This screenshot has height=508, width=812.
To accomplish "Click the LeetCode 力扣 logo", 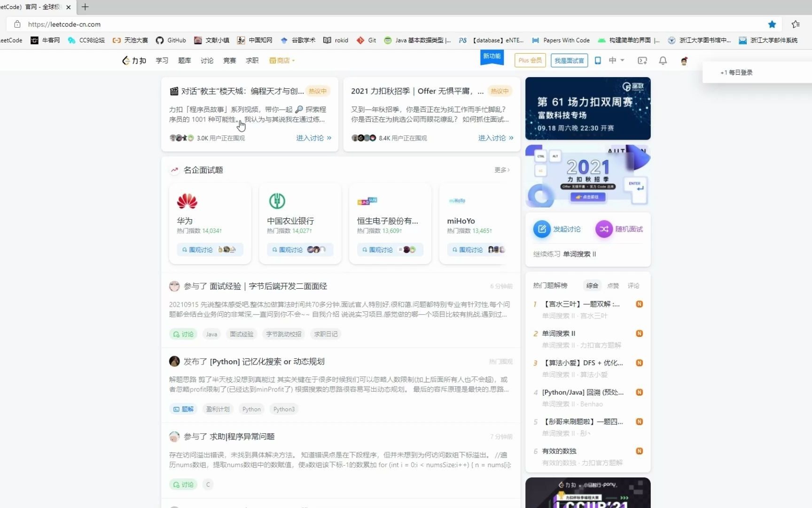I will coord(134,61).
